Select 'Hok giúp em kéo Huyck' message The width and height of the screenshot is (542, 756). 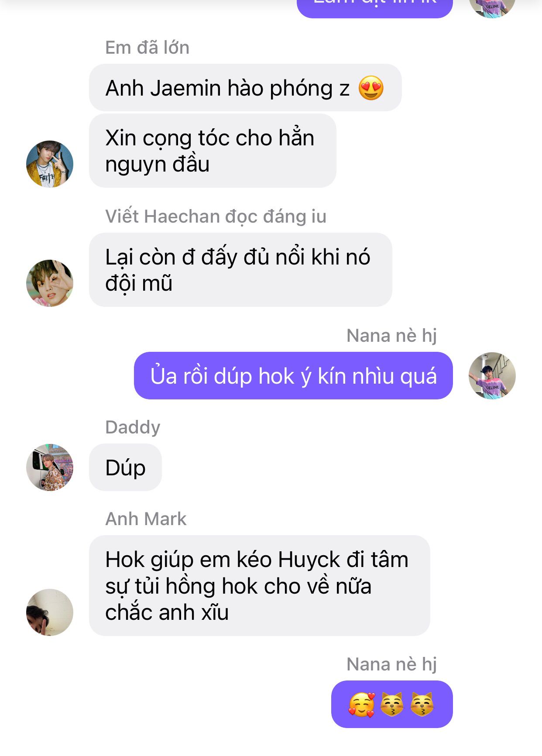(x=260, y=586)
